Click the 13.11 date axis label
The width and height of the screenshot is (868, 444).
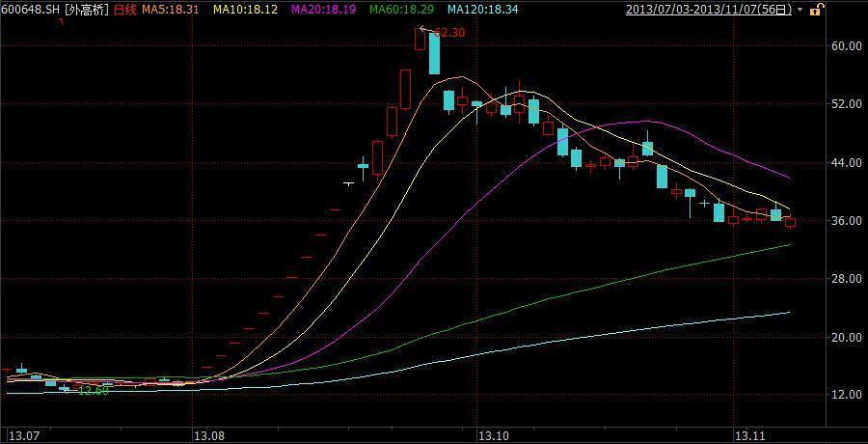(747, 433)
